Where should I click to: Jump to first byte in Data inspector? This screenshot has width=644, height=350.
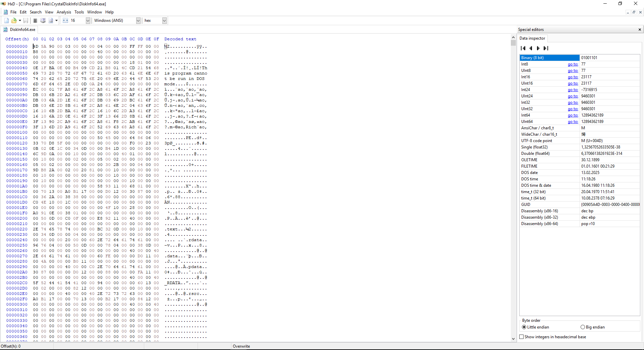coord(523,48)
